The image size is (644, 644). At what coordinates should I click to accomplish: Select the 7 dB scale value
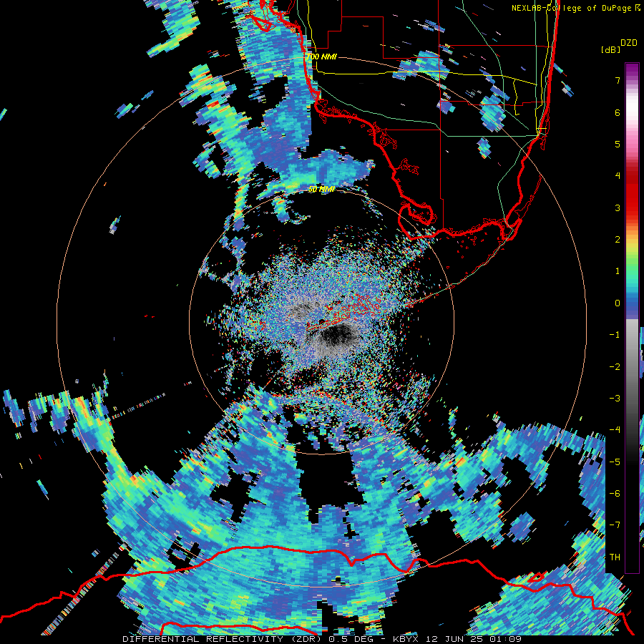tap(618, 80)
